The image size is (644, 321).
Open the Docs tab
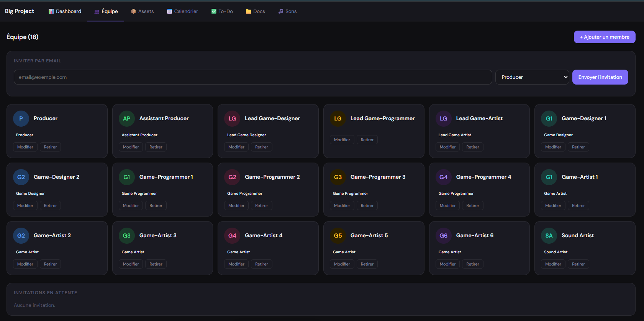point(256,11)
